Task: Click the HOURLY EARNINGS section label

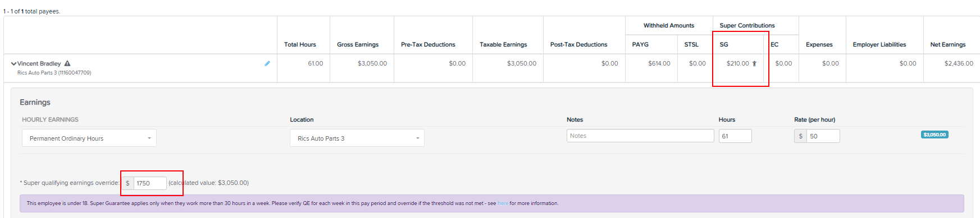Action: click(50, 119)
